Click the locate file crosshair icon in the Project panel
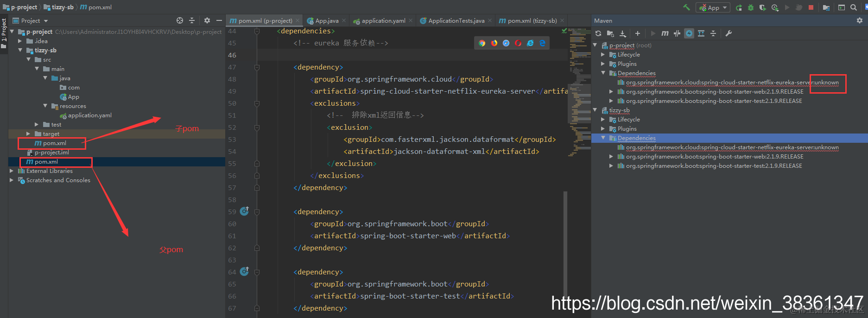Image resolution: width=868 pixels, height=318 pixels. coord(180,20)
